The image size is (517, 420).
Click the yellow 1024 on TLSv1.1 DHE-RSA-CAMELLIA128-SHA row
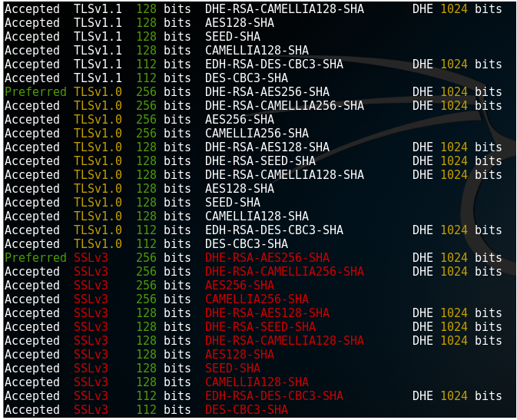454,9
